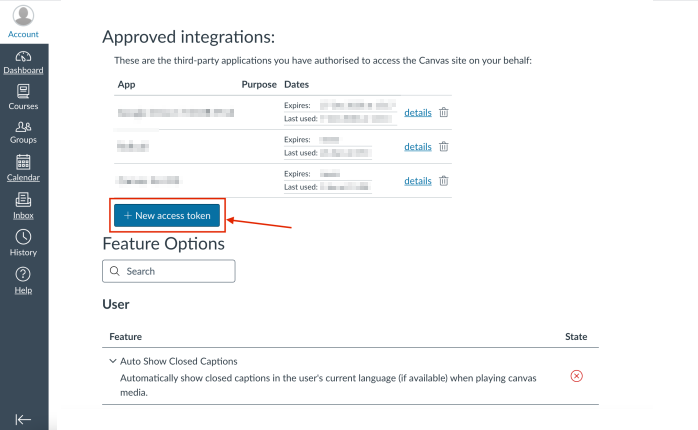Click the Auto Show Closed Captions label
698x430 pixels.
pos(179,361)
